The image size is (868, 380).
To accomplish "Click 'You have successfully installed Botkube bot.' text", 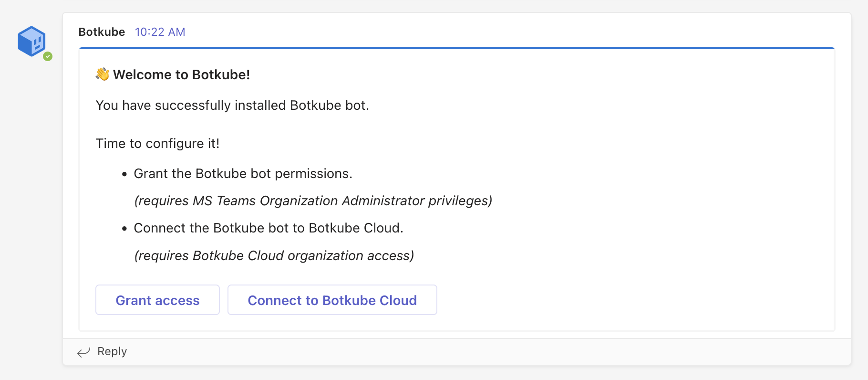I will coord(232,105).
